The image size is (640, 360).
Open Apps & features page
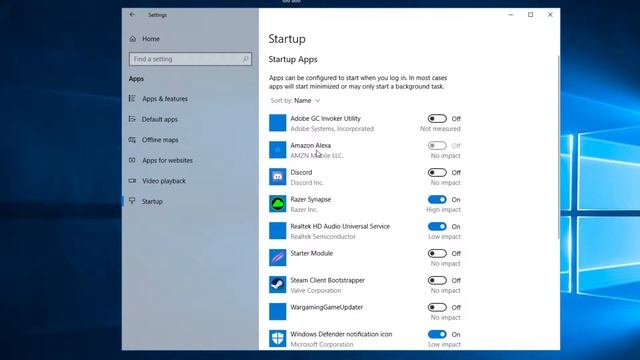tap(165, 99)
